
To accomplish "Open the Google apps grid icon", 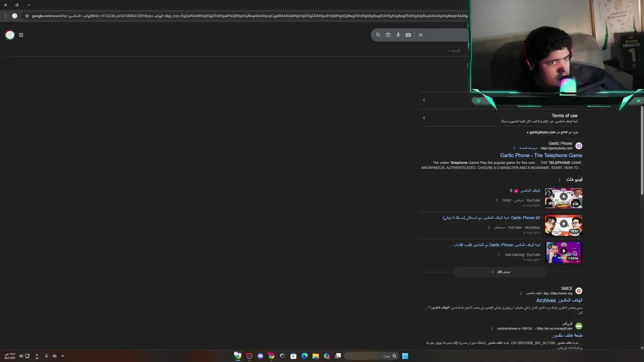I will [21, 35].
